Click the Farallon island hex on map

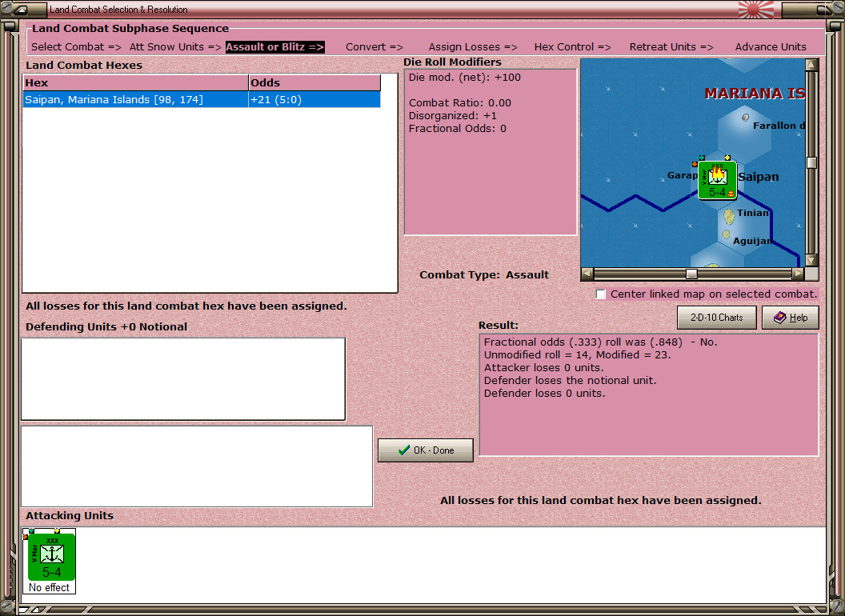pos(745,117)
